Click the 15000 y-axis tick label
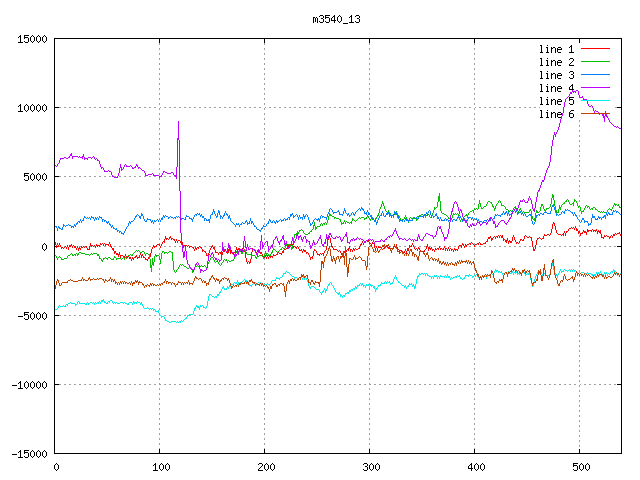Screen dimensions: 640x480 31,39
